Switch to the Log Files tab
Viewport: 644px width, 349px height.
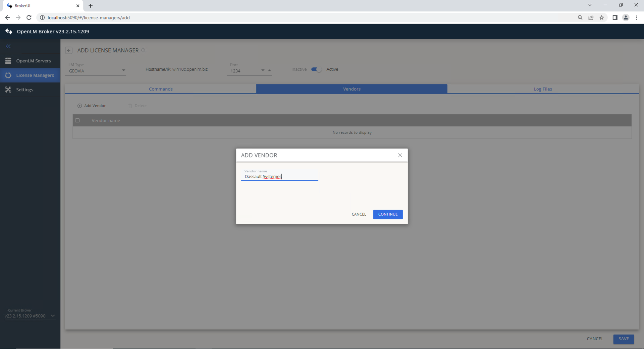point(543,89)
